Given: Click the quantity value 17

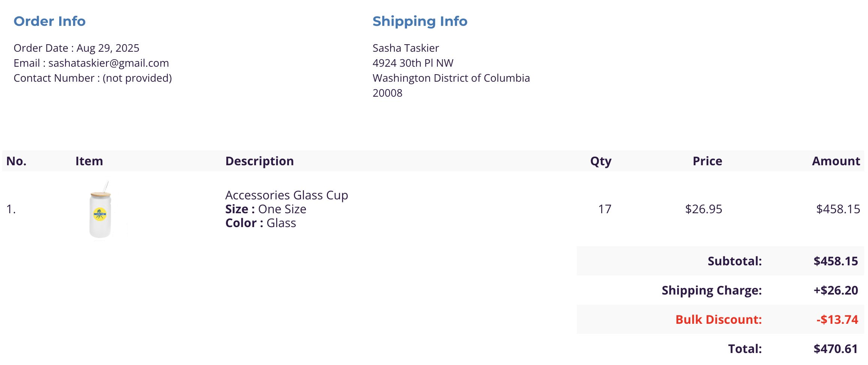Looking at the screenshot, I should click(605, 209).
